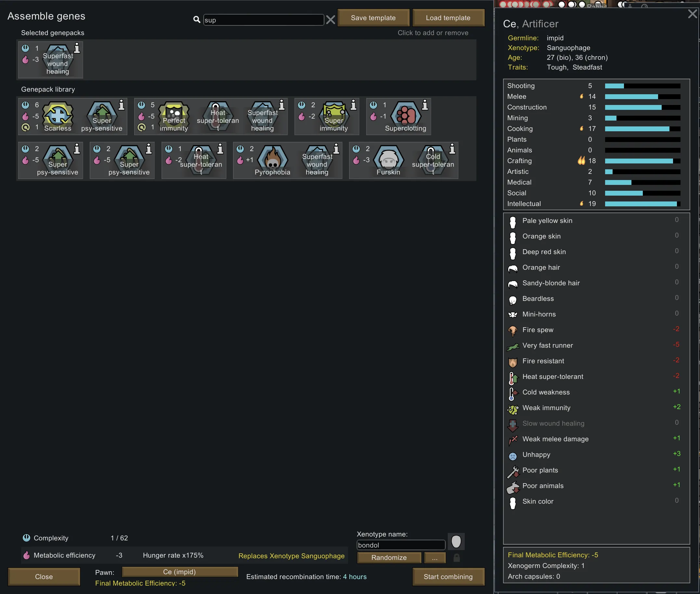Image resolution: width=700 pixels, height=594 pixels.
Task: Clear the search box with the X
Action: point(331,20)
